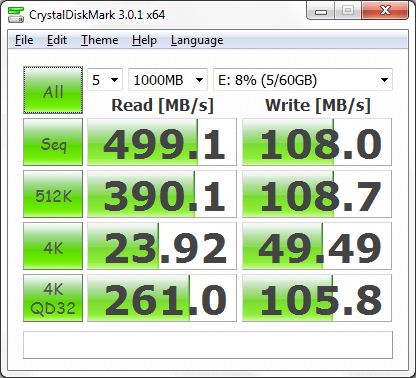Click the empty comment field at bottom
This screenshot has height=378, width=416.
208,345
